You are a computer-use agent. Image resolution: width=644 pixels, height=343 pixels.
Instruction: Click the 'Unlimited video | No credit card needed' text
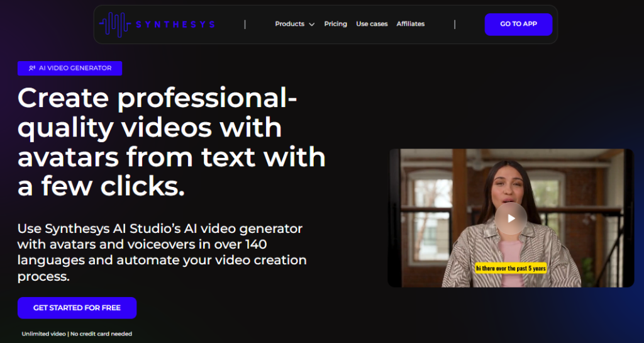coord(77,334)
